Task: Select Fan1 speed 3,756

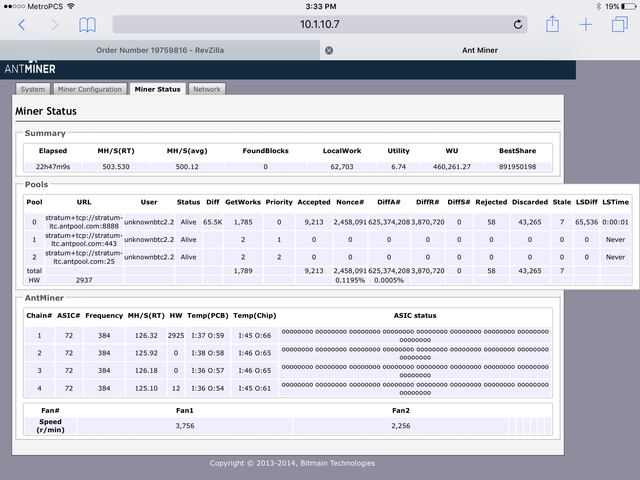Action: pyautogui.click(x=185, y=426)
